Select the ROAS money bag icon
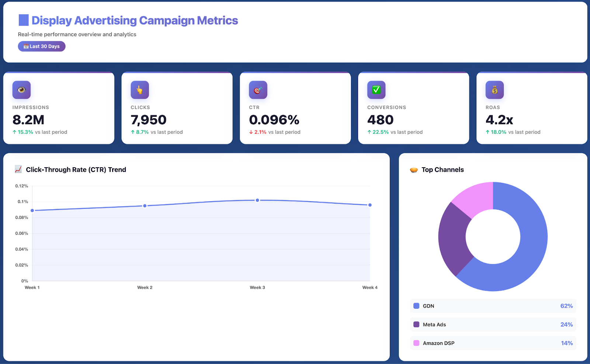This screenshot has height=364, width=590. pos(494,90)
